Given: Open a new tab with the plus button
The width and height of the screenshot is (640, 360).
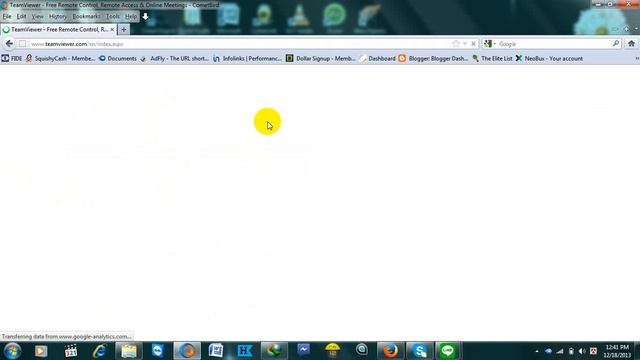Looking at the screenshot, I should click(x=124, y=29).
